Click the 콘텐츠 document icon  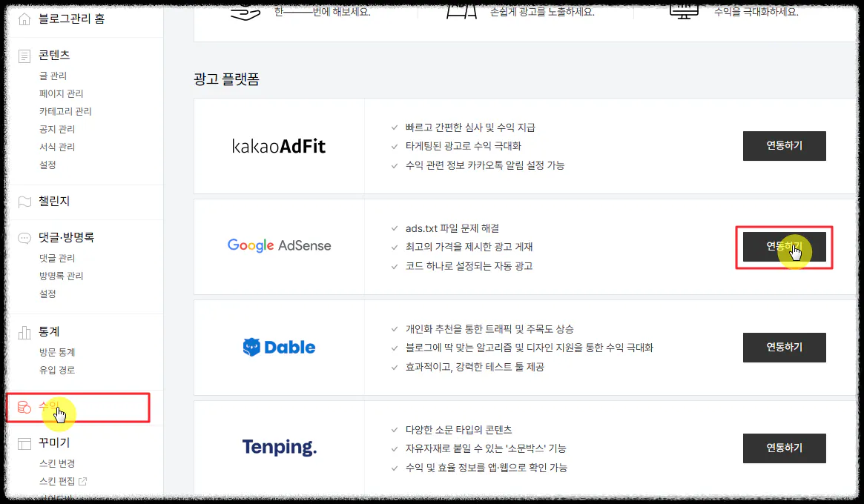tap(24, 56)
